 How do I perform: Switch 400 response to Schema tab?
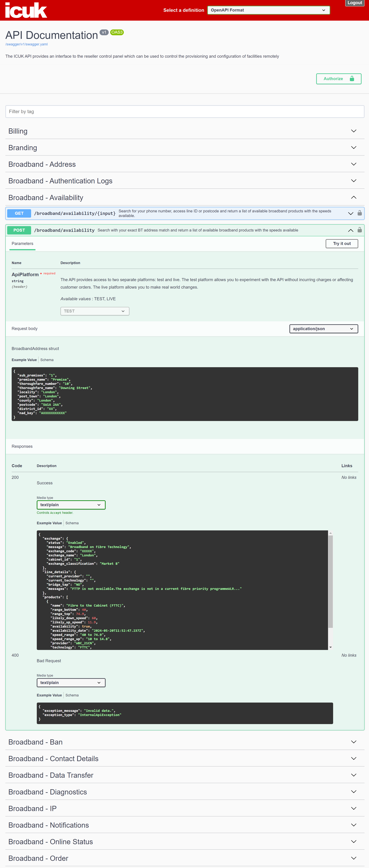tap(72, 695)
